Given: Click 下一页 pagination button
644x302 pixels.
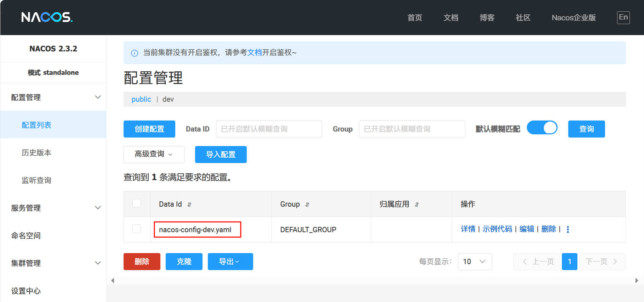Looking at the screenshot, I should (x=603, y=262).
